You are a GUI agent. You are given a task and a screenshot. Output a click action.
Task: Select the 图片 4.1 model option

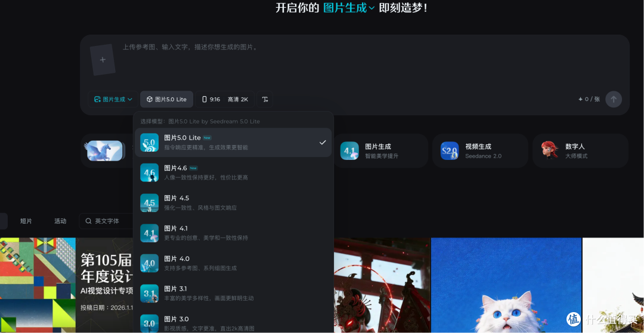(x=233, y=233)
